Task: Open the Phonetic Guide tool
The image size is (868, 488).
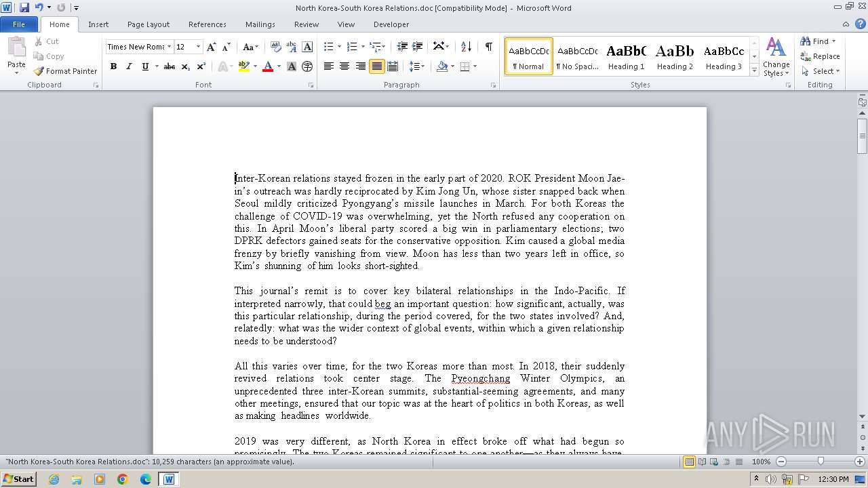Action: [292, 47]
